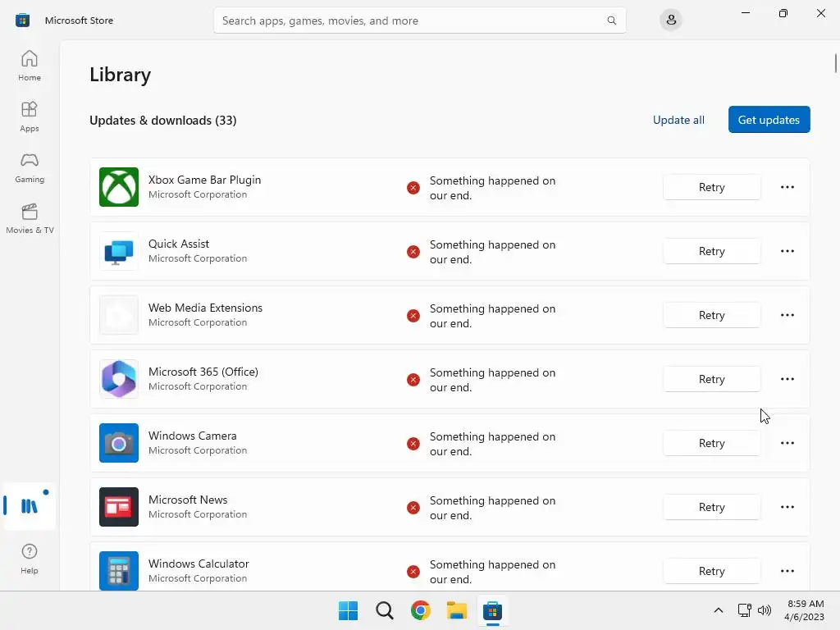Retry Windows Camera update

pyautogui.click(x=711, y=443)
